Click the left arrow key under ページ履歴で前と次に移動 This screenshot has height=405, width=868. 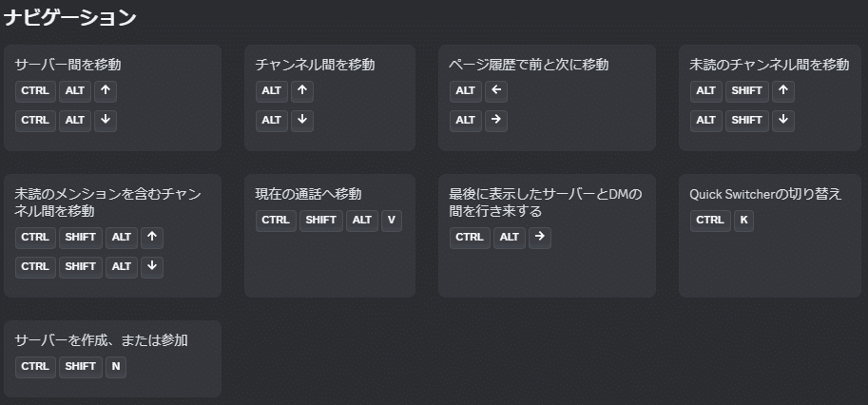pos(496,91)
